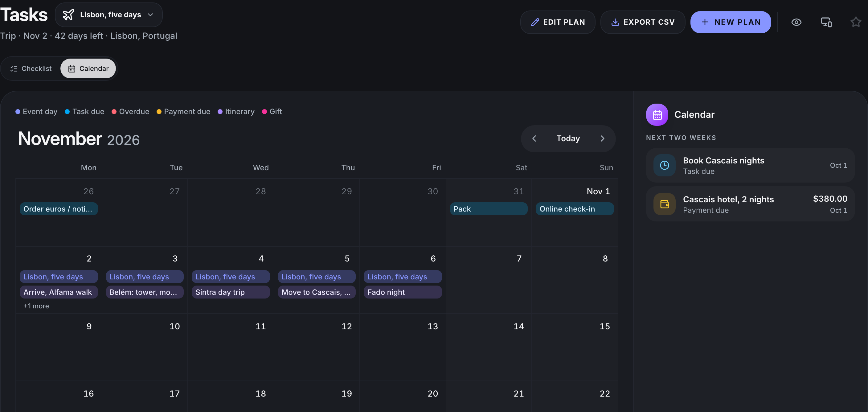Select day 22 in the calendar
868x412 pixels.
click(575, 397)
